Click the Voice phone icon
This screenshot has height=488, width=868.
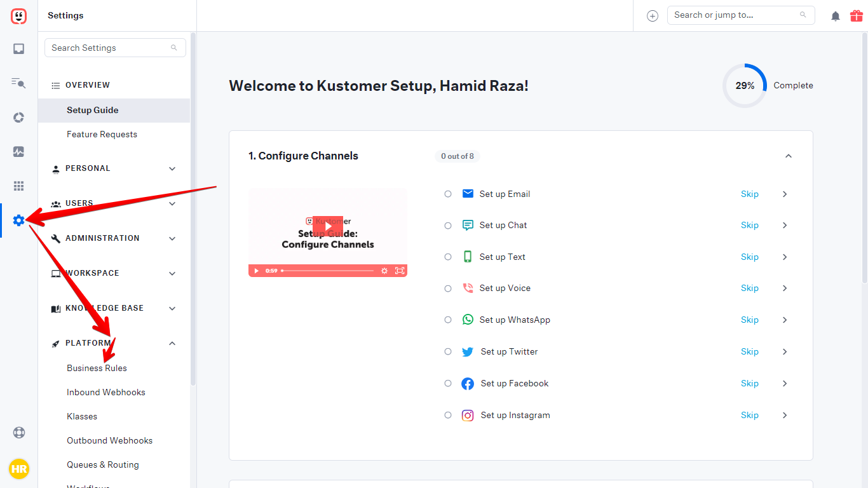[x=468, y=288]
